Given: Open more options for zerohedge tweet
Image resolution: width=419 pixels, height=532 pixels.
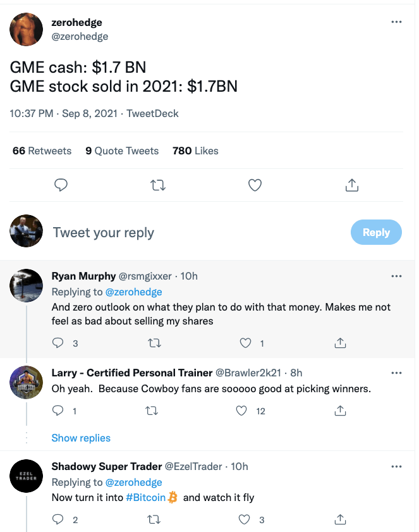Looking at the screenshot, I should tap(396, 22).
